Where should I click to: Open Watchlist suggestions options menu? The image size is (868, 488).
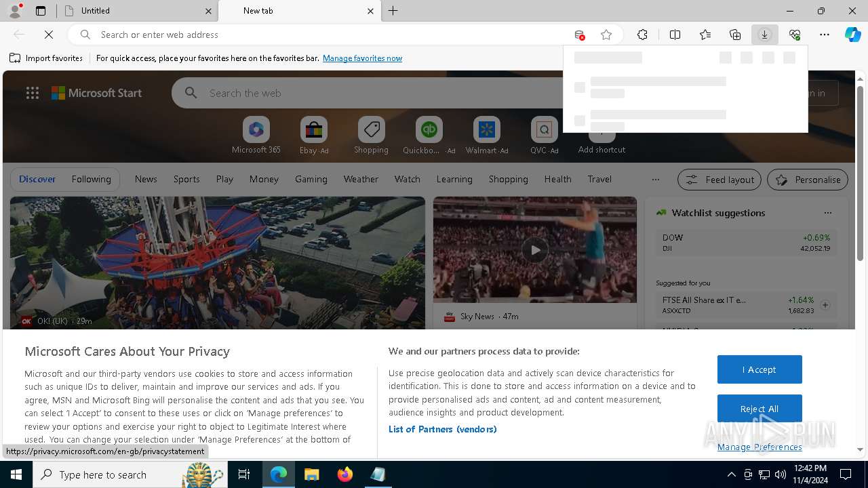[827, 213]
